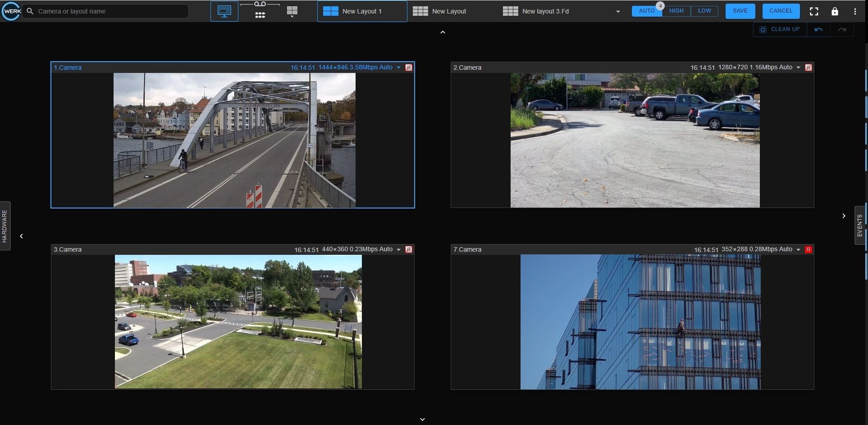Click the live monitor view icon
Image resolution: width=868 pixels, height=425 pixels.
click(x=224, y=11)
